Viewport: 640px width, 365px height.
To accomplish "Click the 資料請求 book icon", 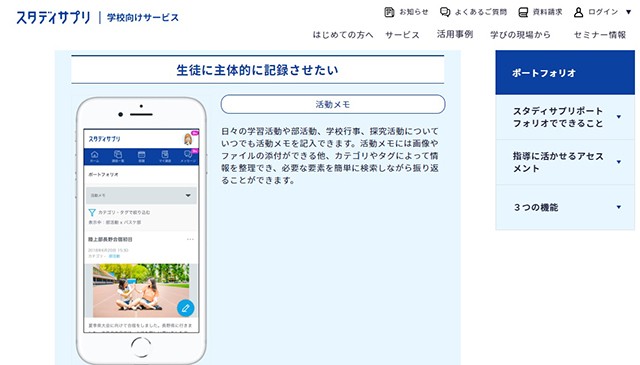I will coord(523,12).
